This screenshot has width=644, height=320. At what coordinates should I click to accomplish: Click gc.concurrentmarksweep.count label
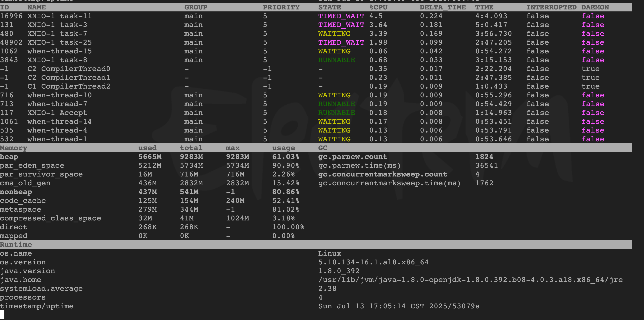point(382,174)
